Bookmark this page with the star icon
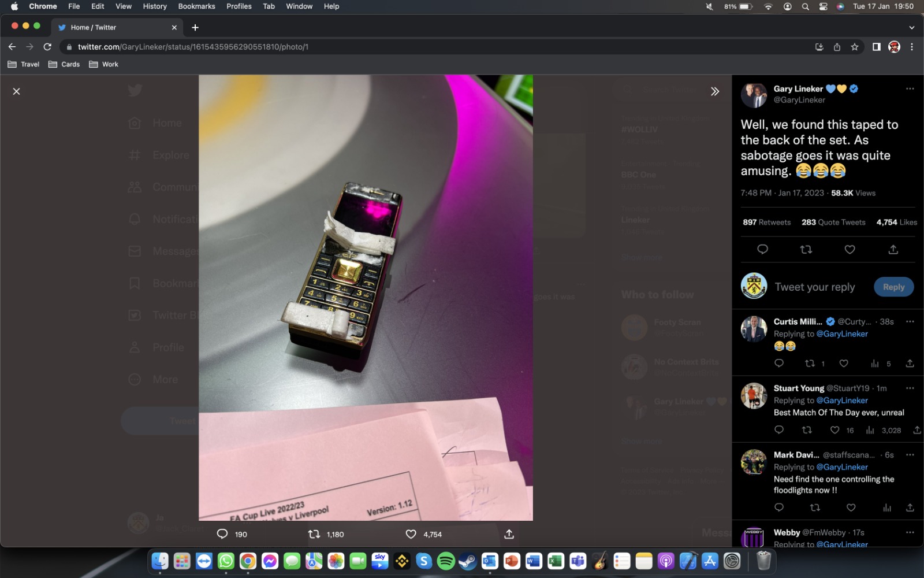Image resolution: width=924 pixels, height=578 pixels. 855,47
